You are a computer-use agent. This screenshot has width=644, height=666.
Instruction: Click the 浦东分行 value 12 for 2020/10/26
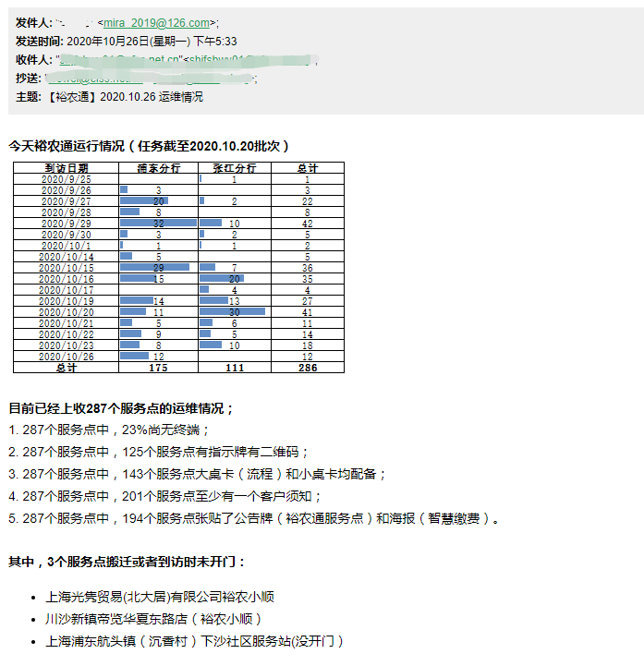[x=158, y=357]
